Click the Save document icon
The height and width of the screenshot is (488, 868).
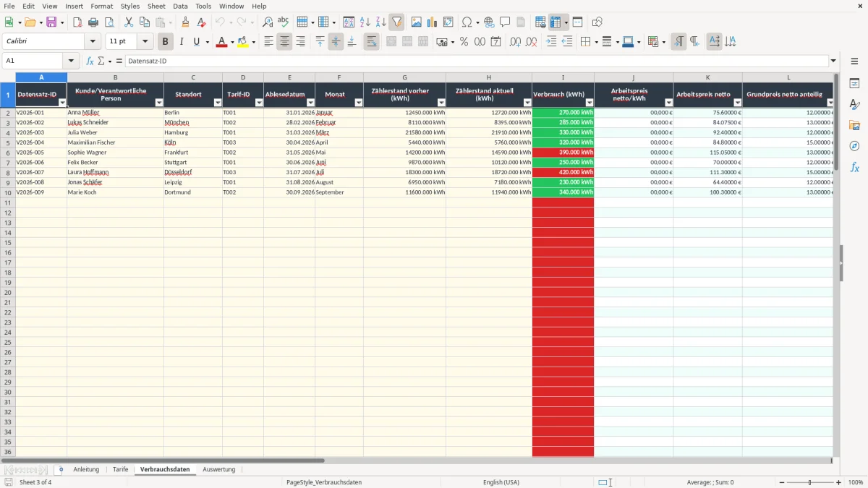[x=51, y=22]
